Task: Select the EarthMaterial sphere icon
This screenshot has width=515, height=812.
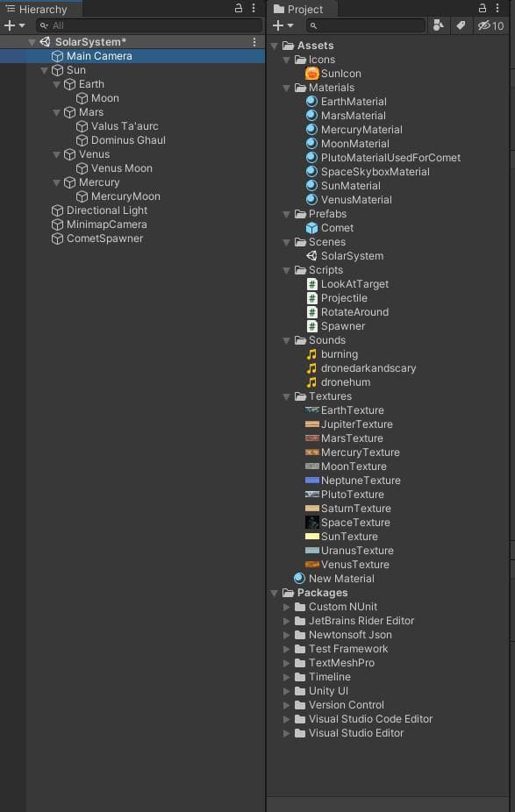Action: pyautogui.click(x=312, y=102)
